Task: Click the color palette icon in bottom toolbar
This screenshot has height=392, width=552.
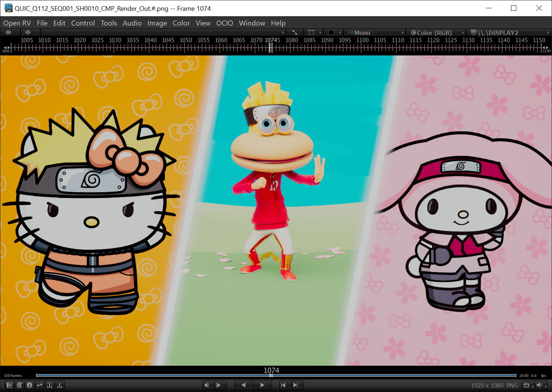Action: pyautogui.click(x=19, y=385)
